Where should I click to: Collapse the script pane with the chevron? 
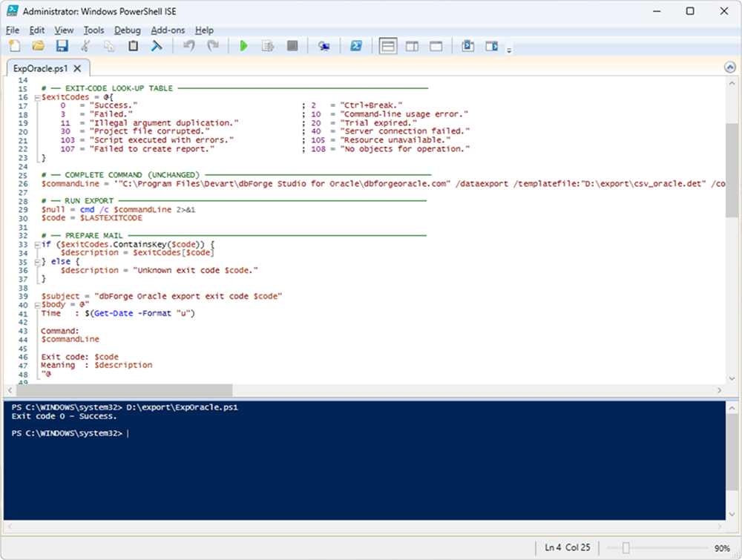(x=729, y=67)
